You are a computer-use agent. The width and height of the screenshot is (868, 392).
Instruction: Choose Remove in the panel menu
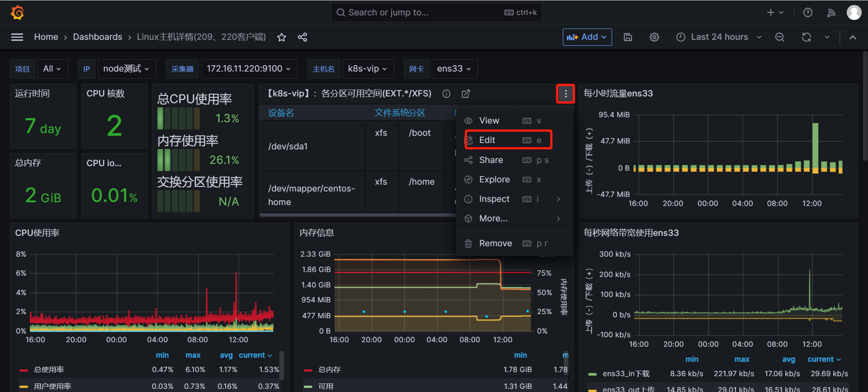[495, 243]
